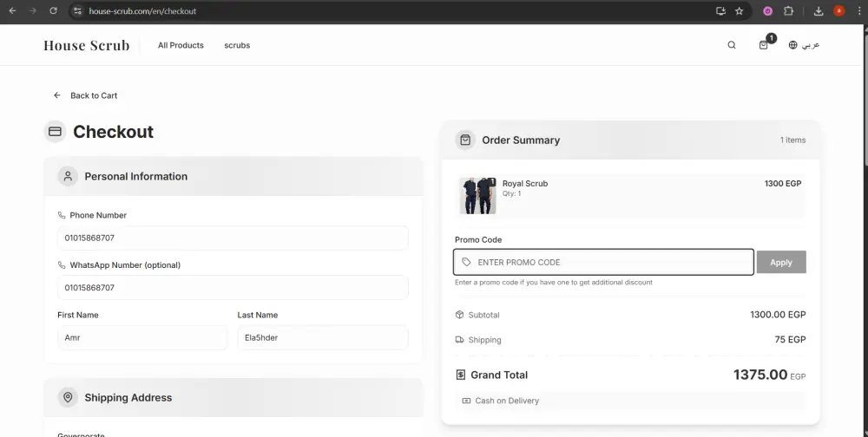
Task: Click the Shipping Address heading
Action: tap(128, 398)
